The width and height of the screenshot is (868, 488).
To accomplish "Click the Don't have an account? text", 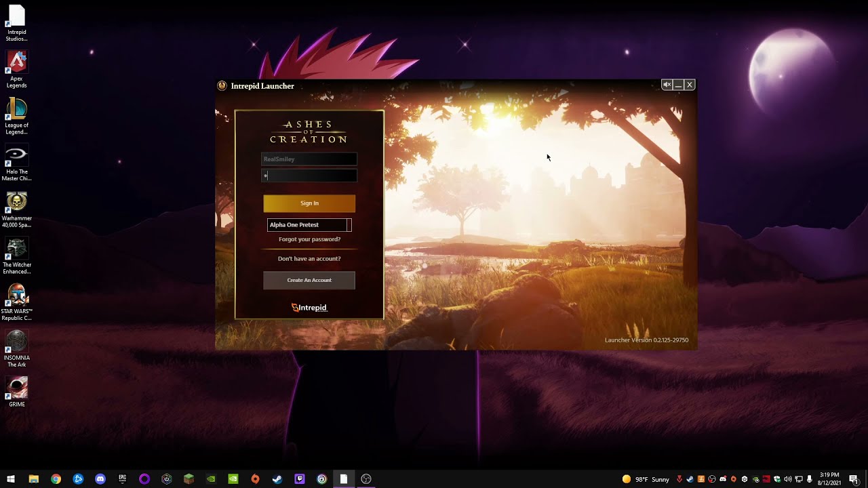I will click(309, 259).
